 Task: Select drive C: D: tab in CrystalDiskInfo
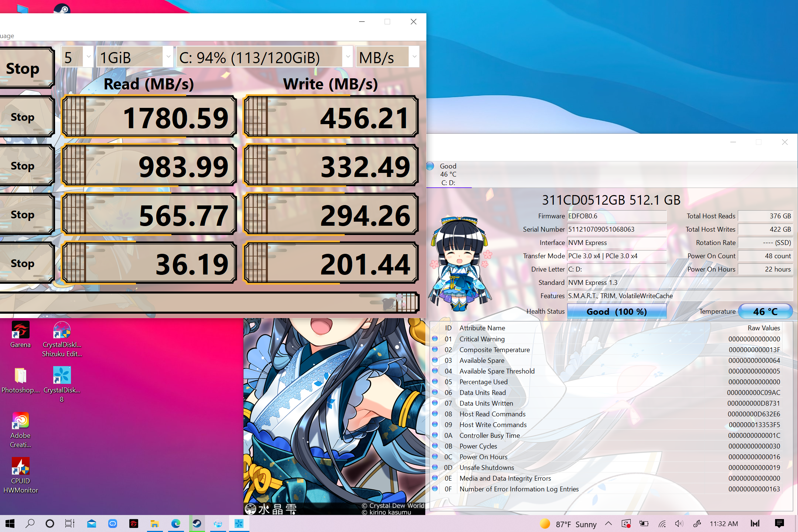449,174
